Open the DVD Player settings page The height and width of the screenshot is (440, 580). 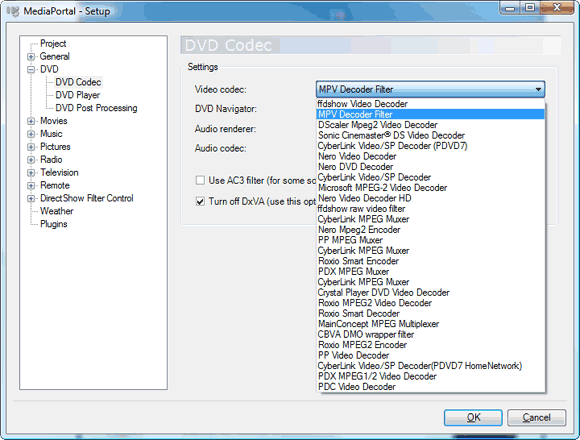(x=78, y=95)
